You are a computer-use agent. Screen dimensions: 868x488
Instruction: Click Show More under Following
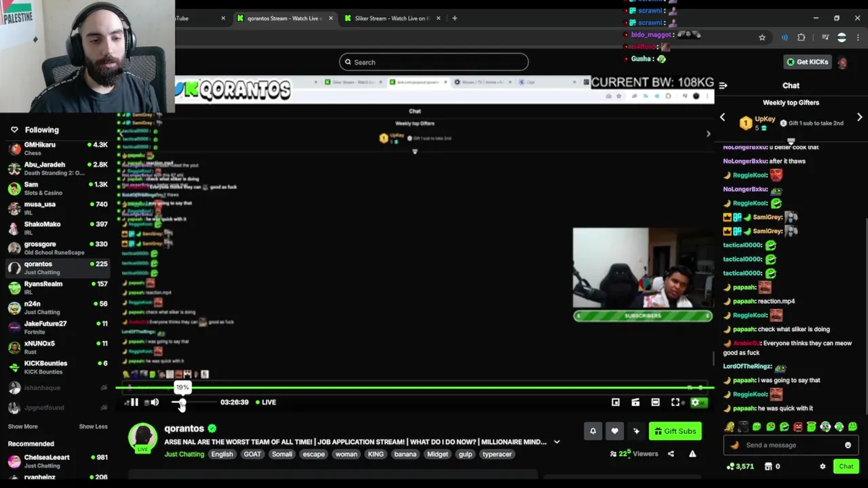[22, 426]
